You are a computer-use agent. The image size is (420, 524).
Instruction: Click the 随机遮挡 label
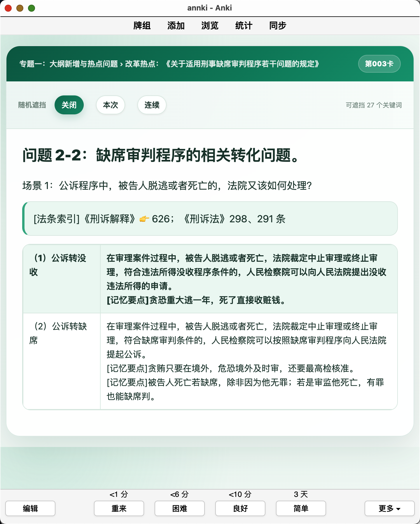point(32,105)
